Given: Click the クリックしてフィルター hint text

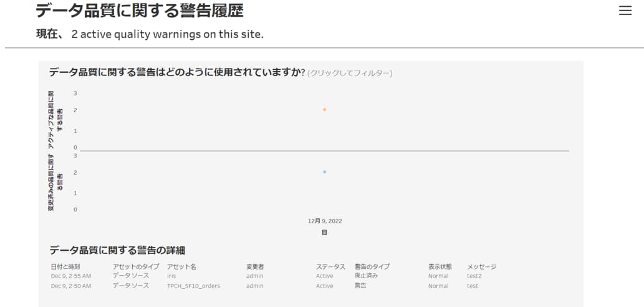Looking at the screenshot, I should pos(350,73).
